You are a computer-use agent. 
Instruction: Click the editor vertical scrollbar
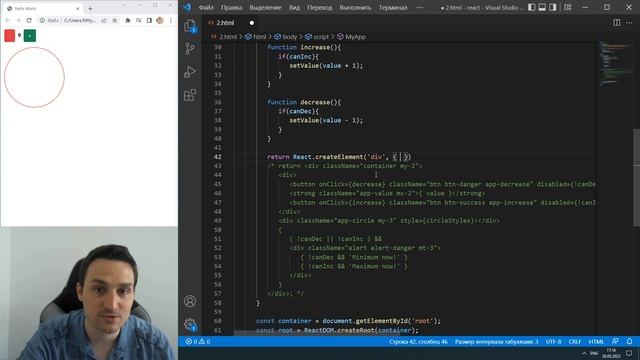click(637, 178)
